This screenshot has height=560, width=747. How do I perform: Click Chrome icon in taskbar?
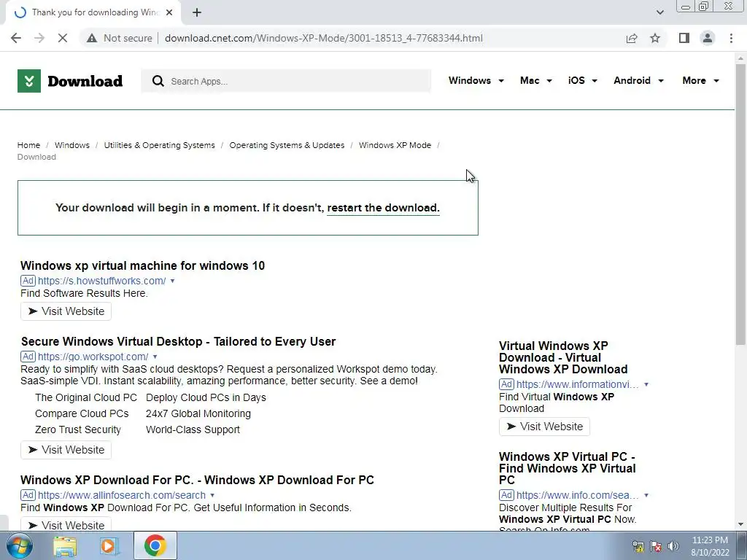coord(155,545)
